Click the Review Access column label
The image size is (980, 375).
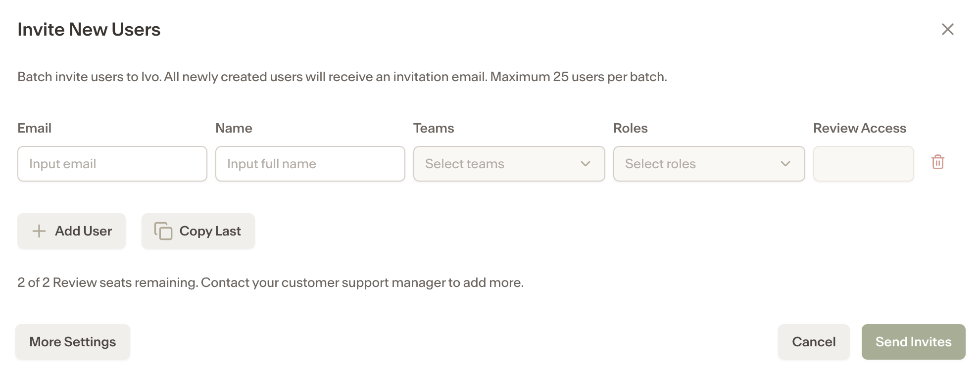point(860,128)
